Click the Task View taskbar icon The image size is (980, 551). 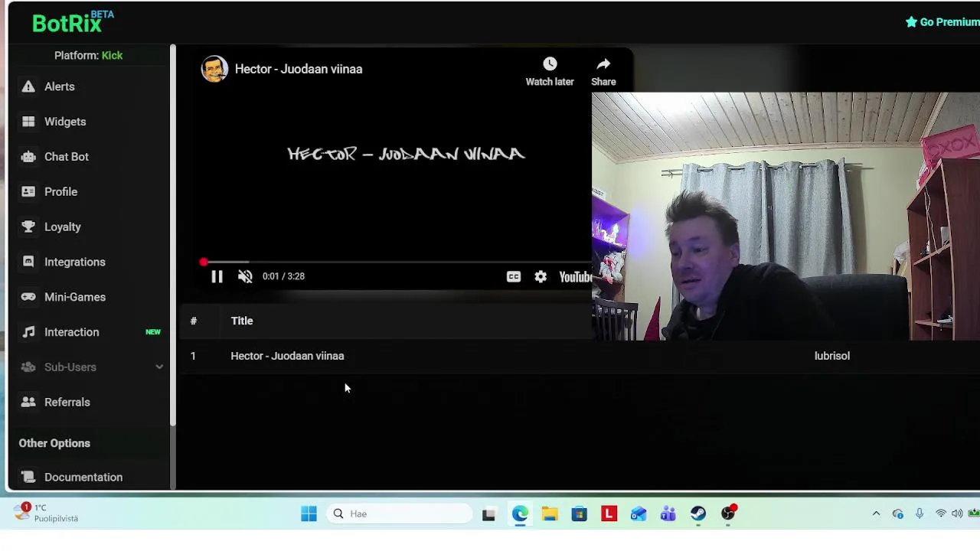488,514
